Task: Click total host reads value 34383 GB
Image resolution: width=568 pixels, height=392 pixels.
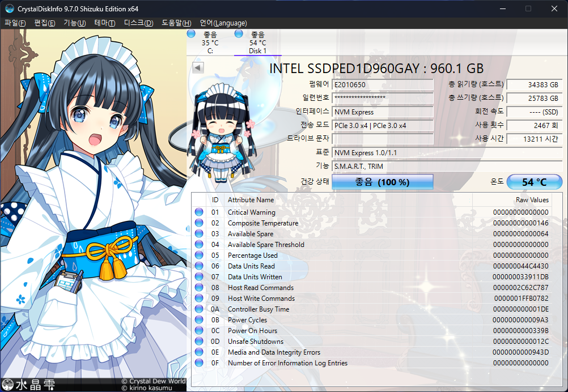Action: (535, 85)
